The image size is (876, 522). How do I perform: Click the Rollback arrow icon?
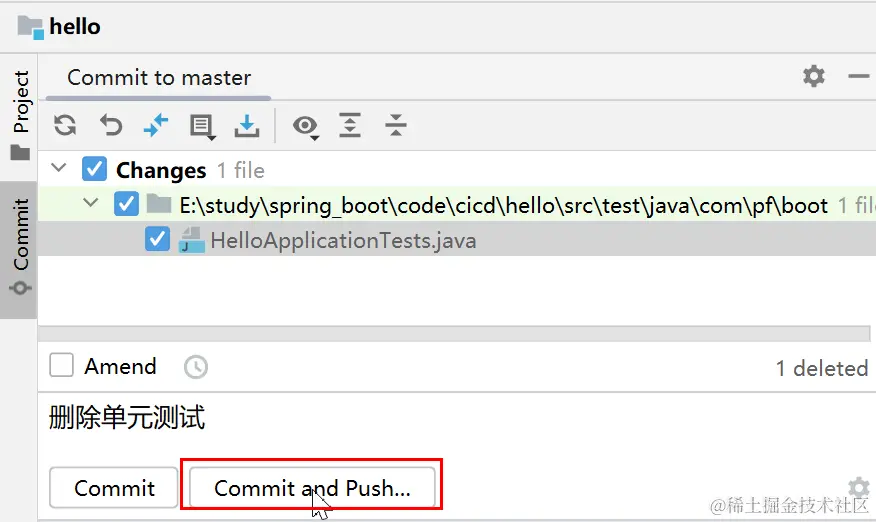111,125
